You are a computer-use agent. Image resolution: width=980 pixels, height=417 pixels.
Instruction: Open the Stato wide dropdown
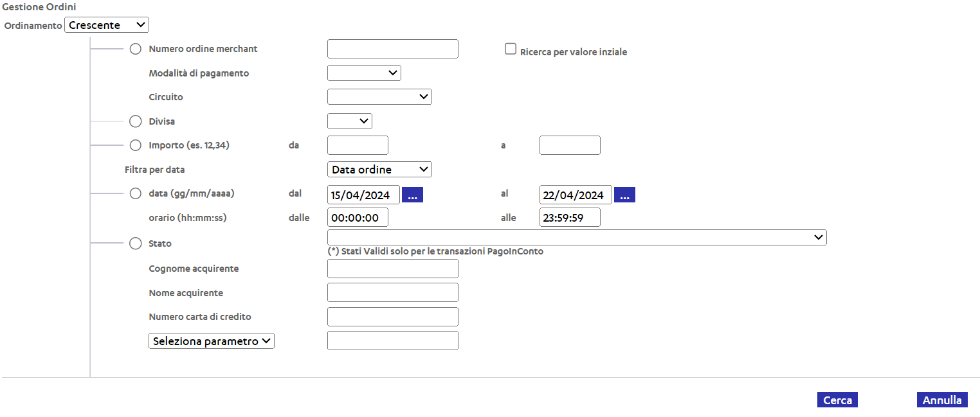click(x=577, y=237)
